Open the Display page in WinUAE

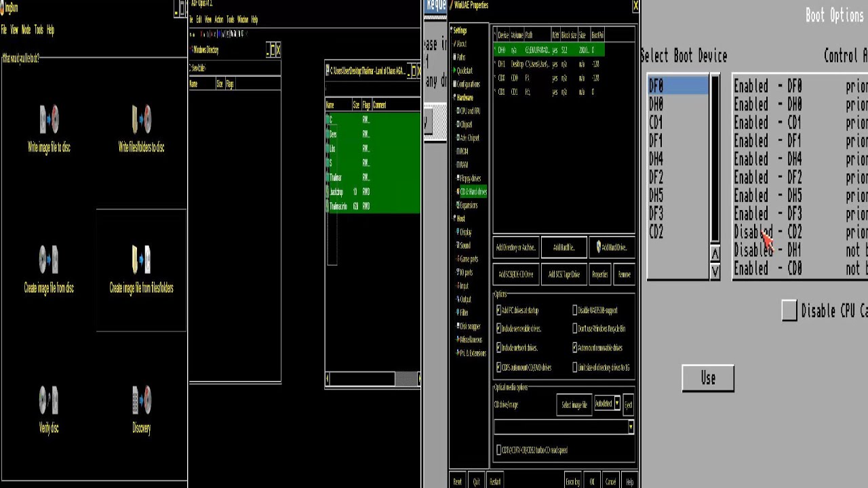point(465,232)
